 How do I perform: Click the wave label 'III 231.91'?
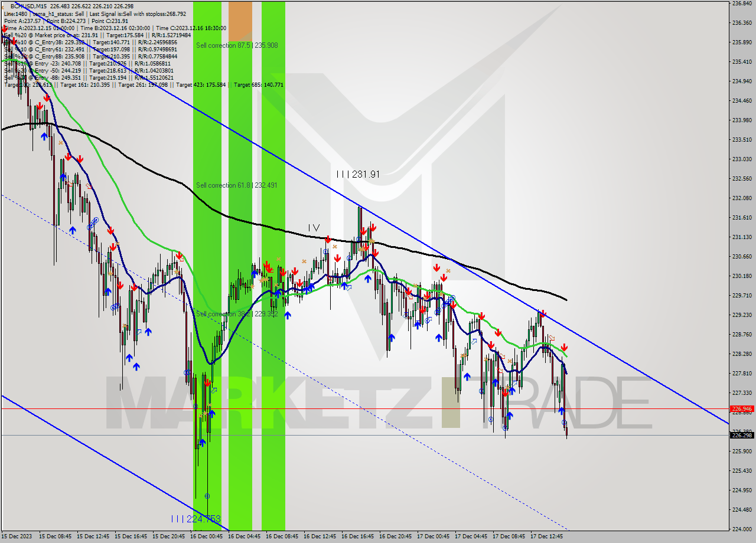click(x=358, y=174)
